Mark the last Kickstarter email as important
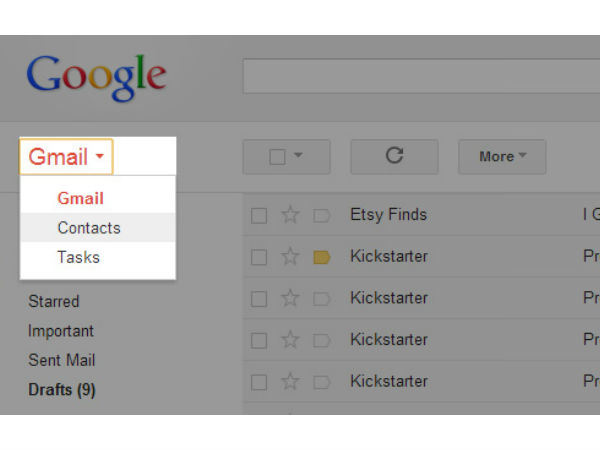The height and width of the screenshot is (450, 600). click(322, 382)
